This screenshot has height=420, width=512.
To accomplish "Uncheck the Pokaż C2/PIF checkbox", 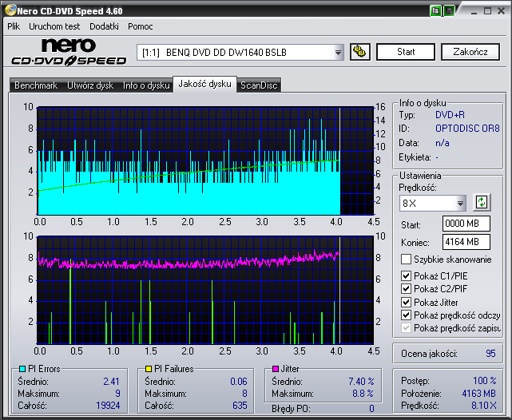I will click(406, 289).
